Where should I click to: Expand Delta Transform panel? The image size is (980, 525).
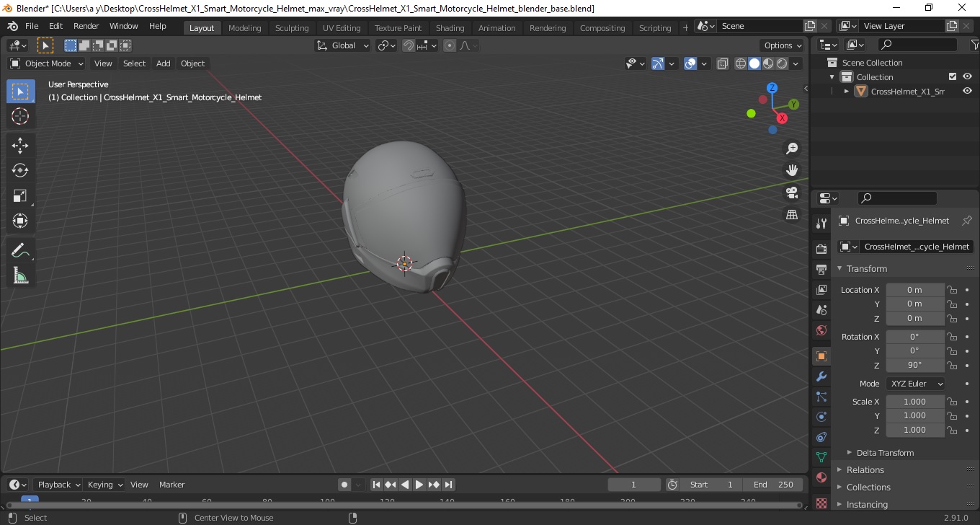pyautogui.click(x=885, y=453)
